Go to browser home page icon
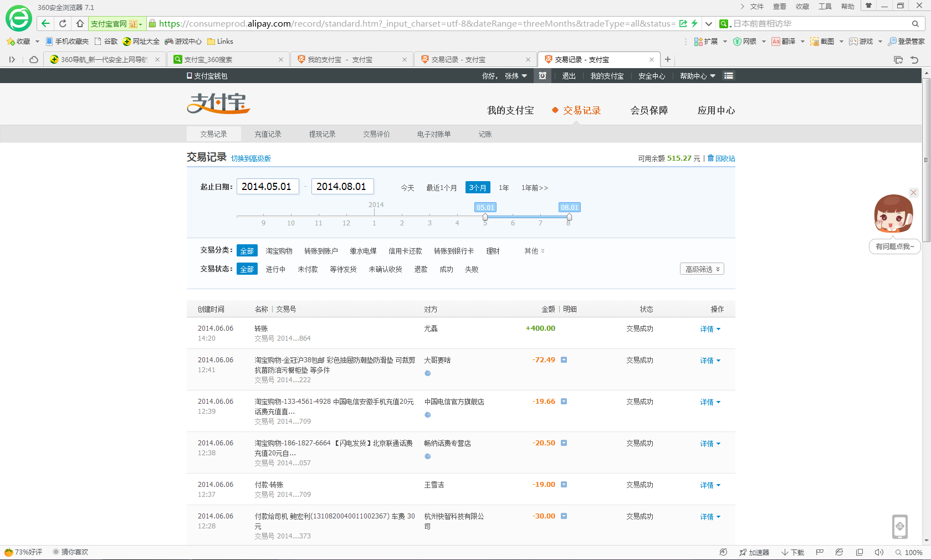This screenshot has height=560, width=931. 80,23
